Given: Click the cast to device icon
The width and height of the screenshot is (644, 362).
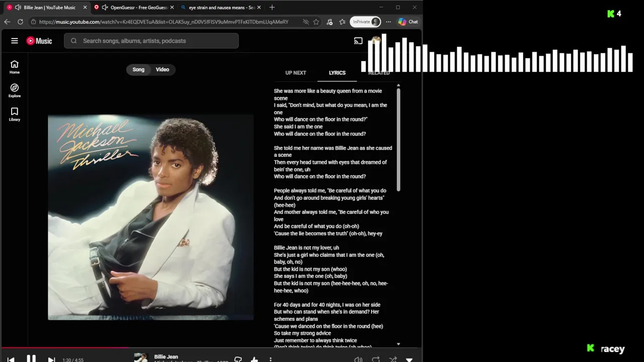Looking at the screenshot, I should [x=358, y=41].
